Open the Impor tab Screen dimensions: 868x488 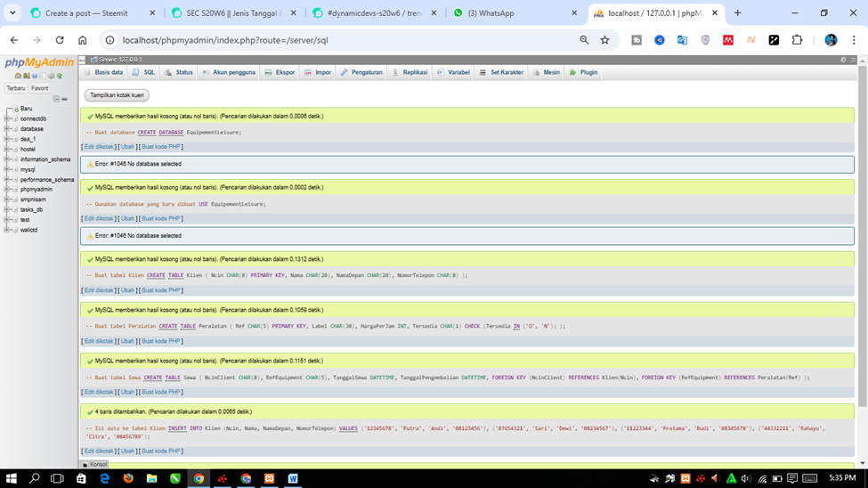(x=318, y=72)
